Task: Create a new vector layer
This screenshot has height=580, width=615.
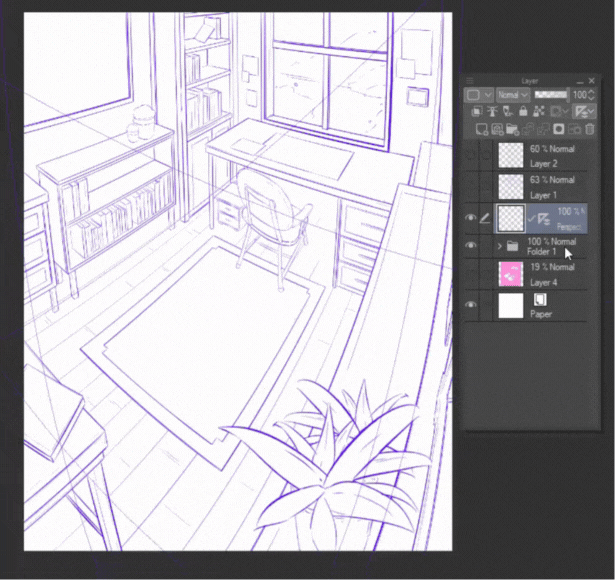Action: 497,129
